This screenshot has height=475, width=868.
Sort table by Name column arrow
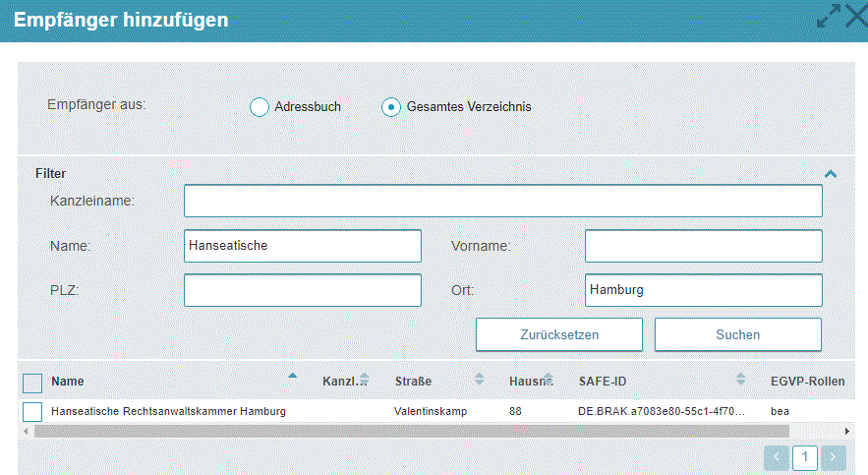pos(292,376)
